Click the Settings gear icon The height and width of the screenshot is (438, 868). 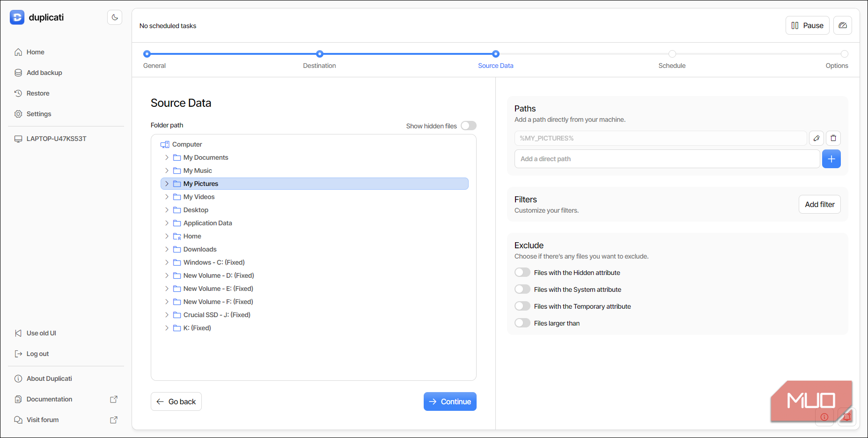click(x=18, y=114)
